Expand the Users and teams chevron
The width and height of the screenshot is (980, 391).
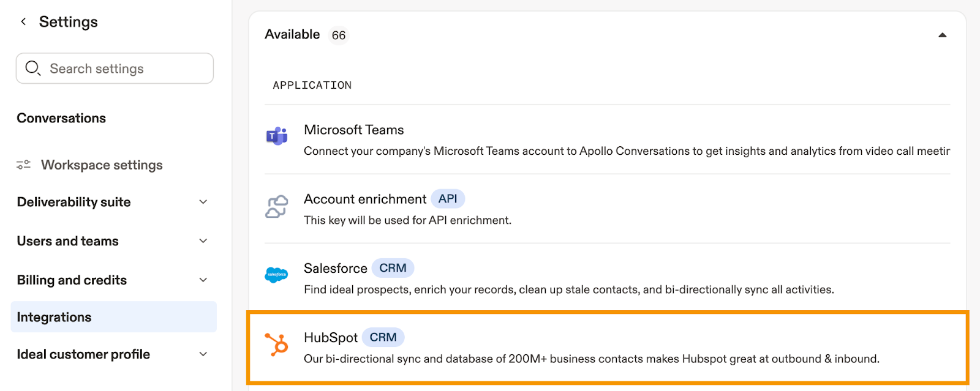[x=203, y=241]
